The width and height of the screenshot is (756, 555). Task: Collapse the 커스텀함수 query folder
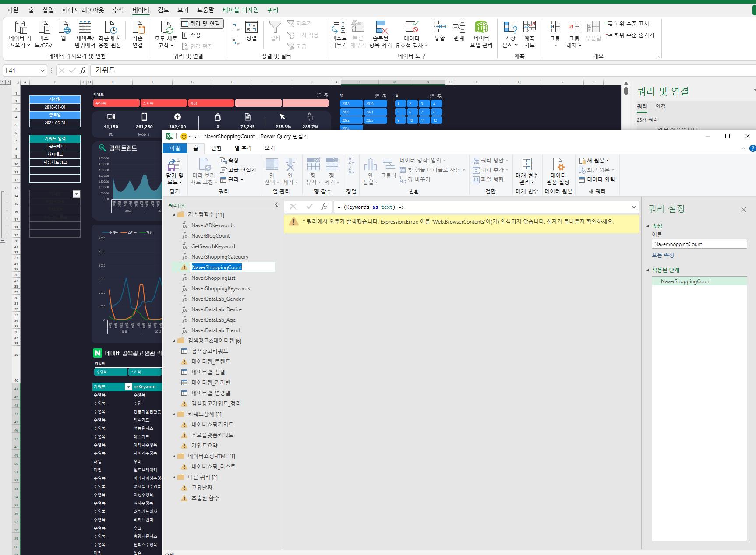point(174,215)
